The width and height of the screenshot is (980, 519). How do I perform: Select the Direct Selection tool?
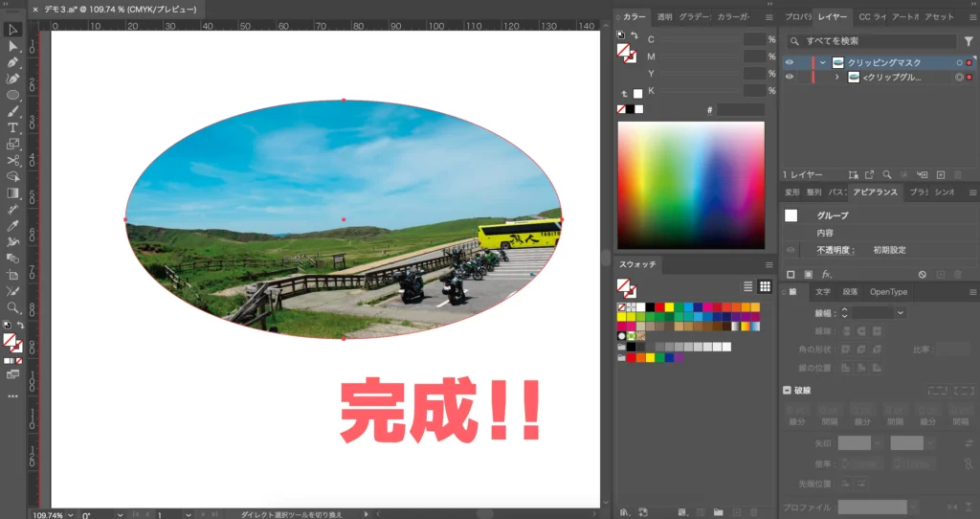click(x=13, y=45)
